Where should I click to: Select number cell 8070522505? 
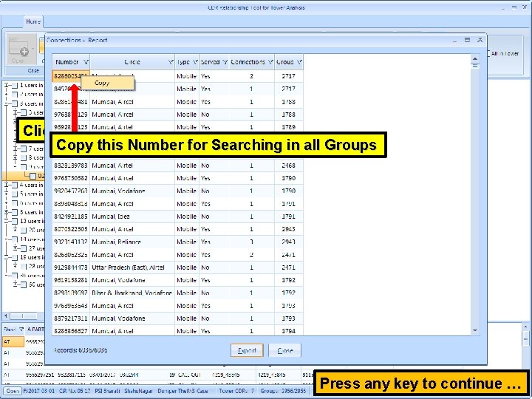pyautogui.click(x=71, y=229)
